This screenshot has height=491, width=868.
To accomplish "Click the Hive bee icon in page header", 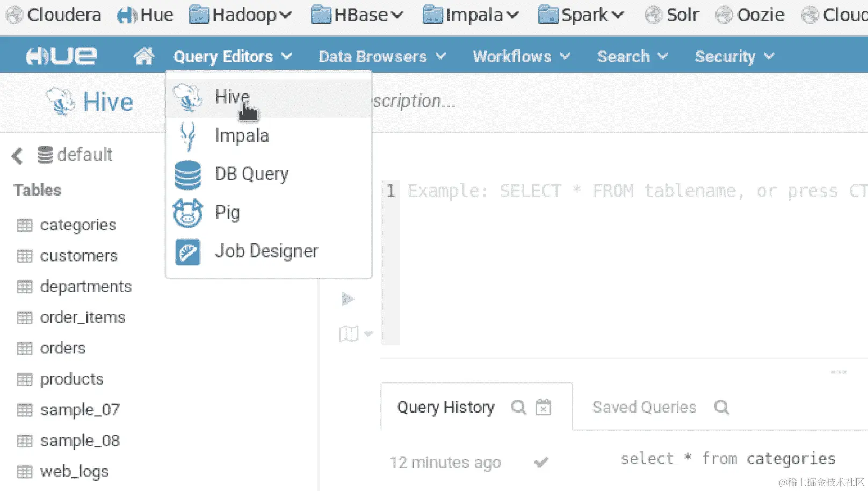I will click(x=60, y=102).
